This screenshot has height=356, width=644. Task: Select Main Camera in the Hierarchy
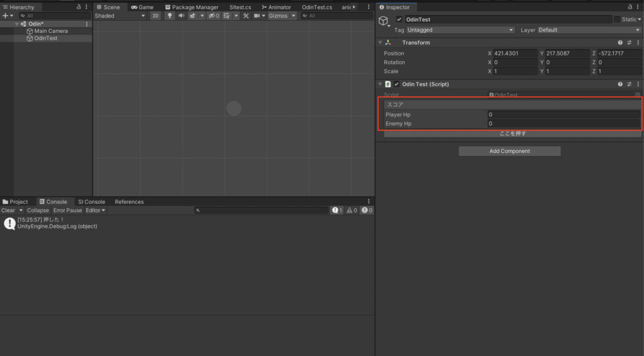tap(51, 31)
